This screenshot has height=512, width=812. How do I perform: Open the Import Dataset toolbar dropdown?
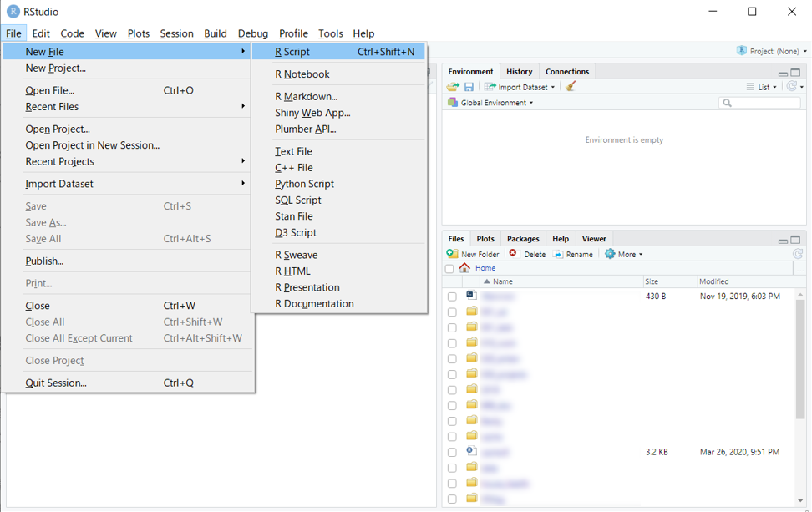coord(520,87)
